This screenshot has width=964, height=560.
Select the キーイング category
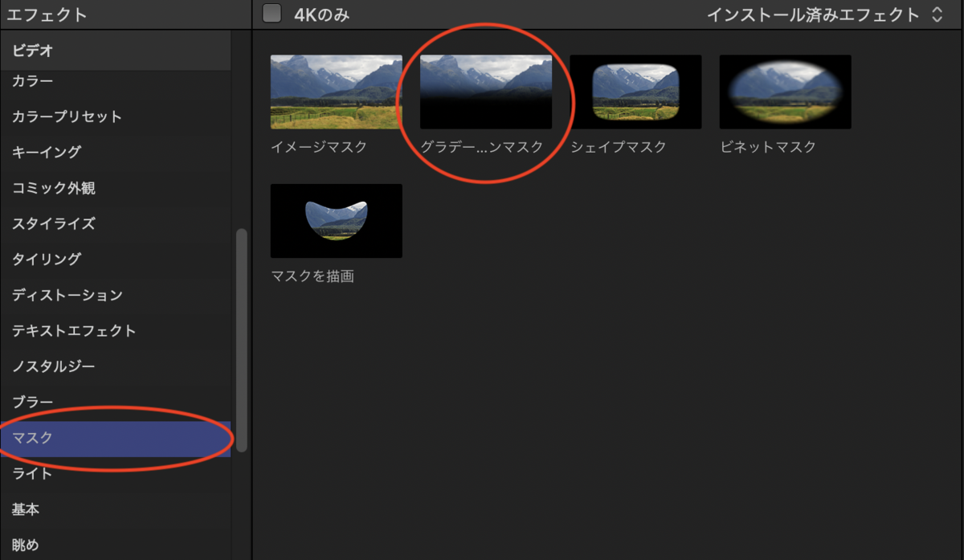point(116,152)
